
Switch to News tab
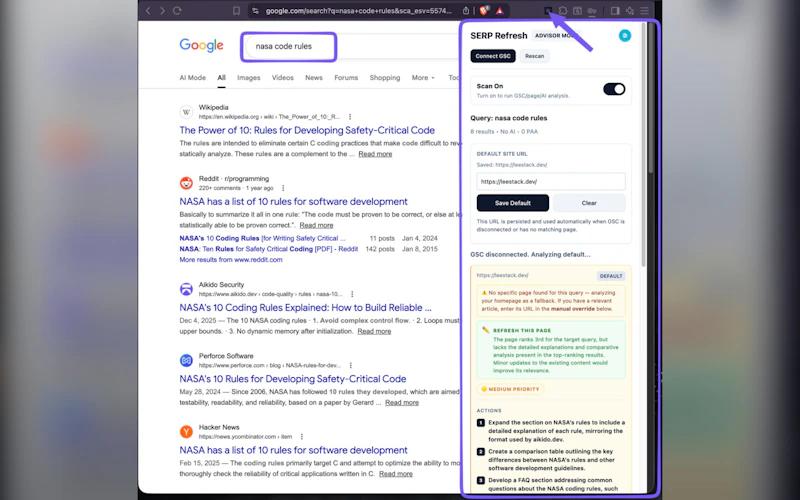(314, 78)
